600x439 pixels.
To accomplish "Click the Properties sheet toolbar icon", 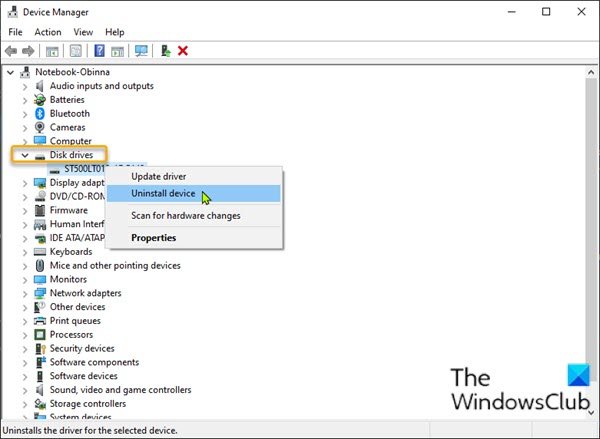I will tap(76, 51).
